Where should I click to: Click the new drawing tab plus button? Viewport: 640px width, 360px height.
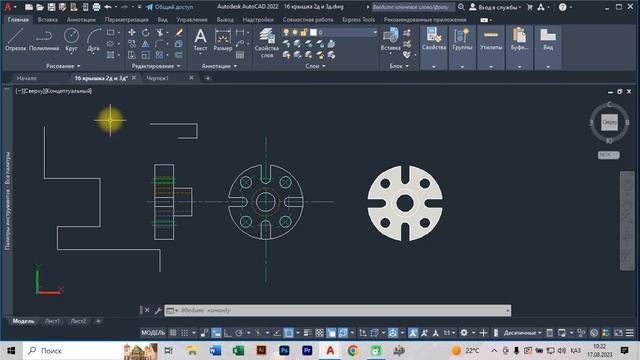(x=207, y=78)
